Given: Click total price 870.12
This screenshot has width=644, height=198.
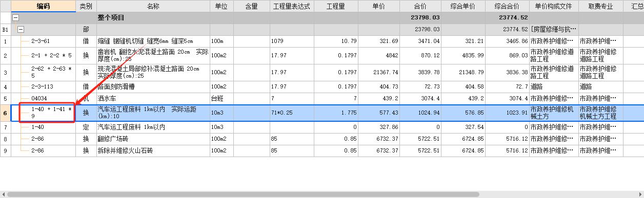Looking at the screenshot, I should tap(420, 55).
